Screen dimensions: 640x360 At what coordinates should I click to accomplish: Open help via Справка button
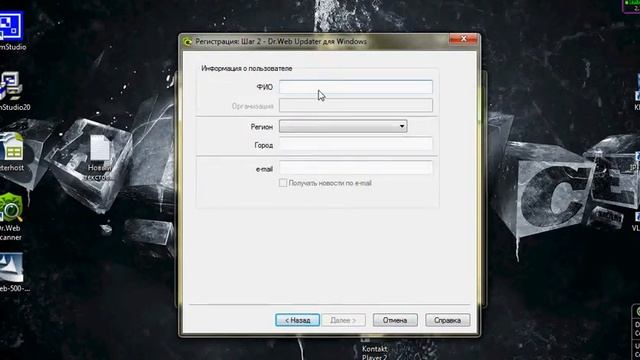tap(447, 320)
